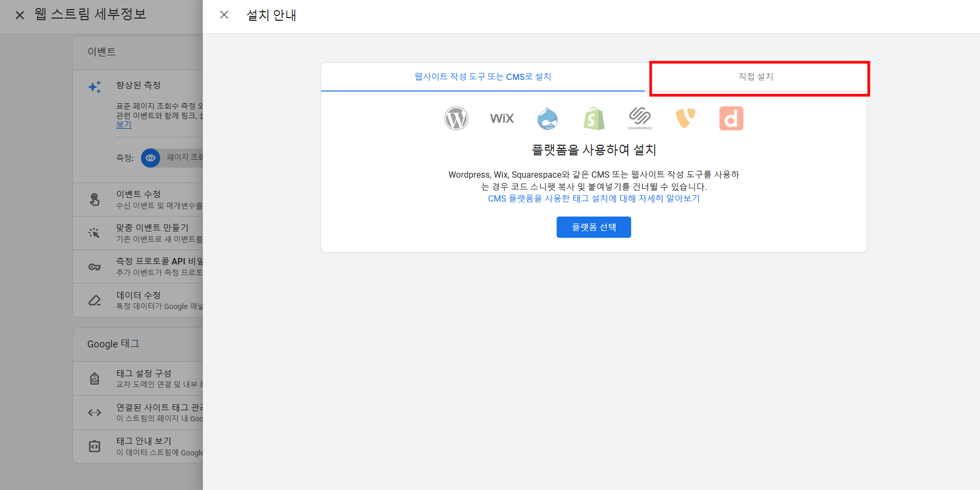The image size is (980, 490).
Task: Click the 데이터 수정 eraser icon
Action: coord(95,301)
